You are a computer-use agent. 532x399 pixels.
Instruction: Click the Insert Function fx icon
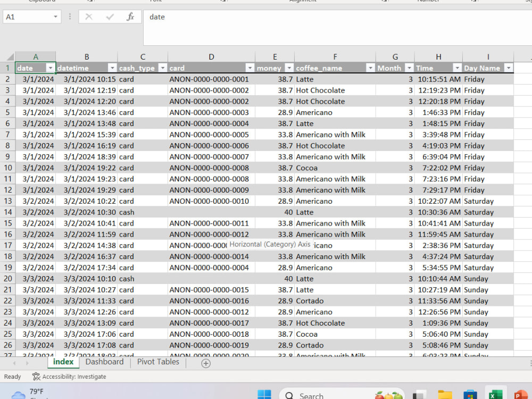[131, 16]
